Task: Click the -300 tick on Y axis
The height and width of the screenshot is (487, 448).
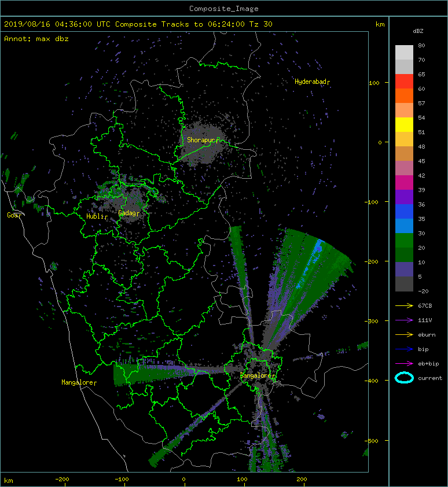Action: [x=372, y=321]
